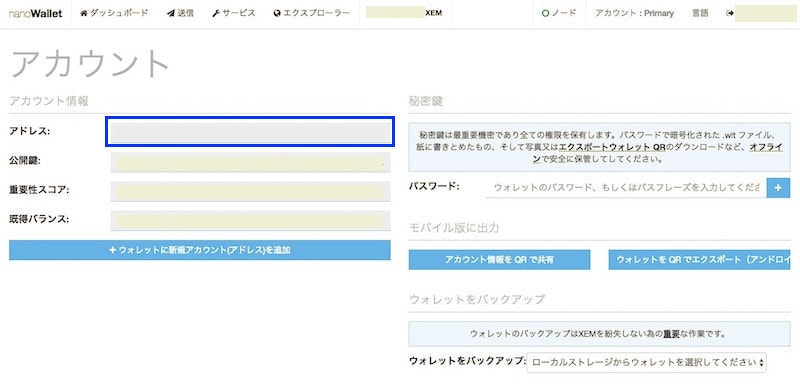The height and width of the screenshot is (386, 800).
Task: Click the logout arrow icon in navbar
Action: [729, 14]
